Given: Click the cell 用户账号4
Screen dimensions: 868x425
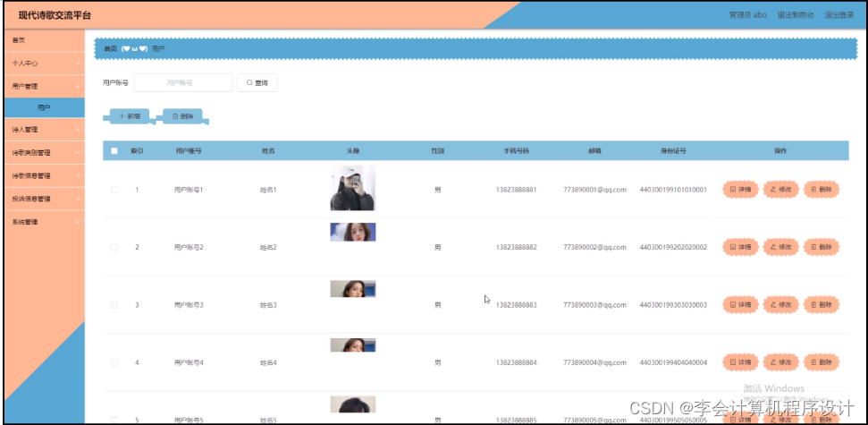Looking at the screenshot, I should click(x=189, y=362).
